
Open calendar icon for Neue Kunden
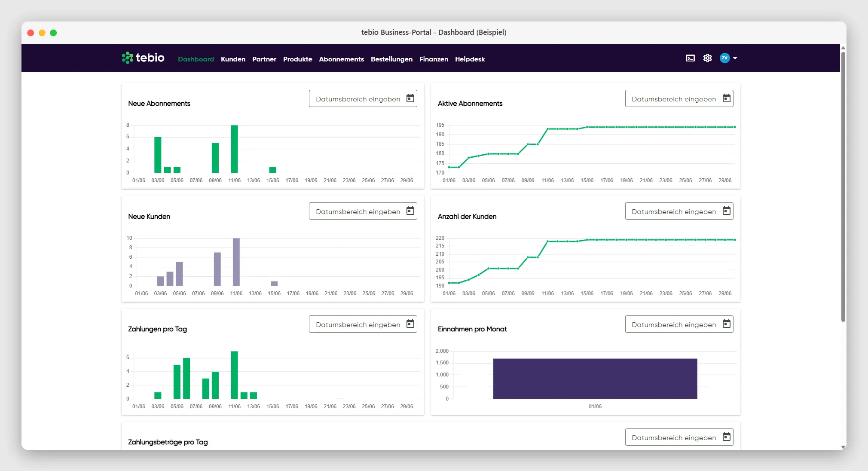[x=410, y=211]
